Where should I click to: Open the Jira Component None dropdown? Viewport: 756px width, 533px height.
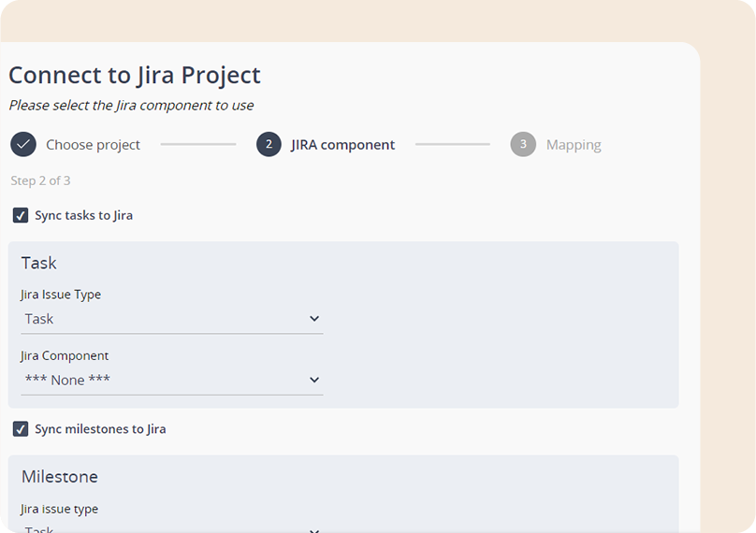172,381
